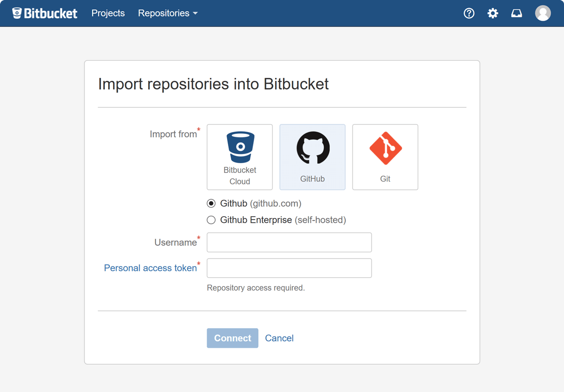Select the Git import source
Viewport: 564px width, 392px height.
pyautogui.click(x=385, y=157)
